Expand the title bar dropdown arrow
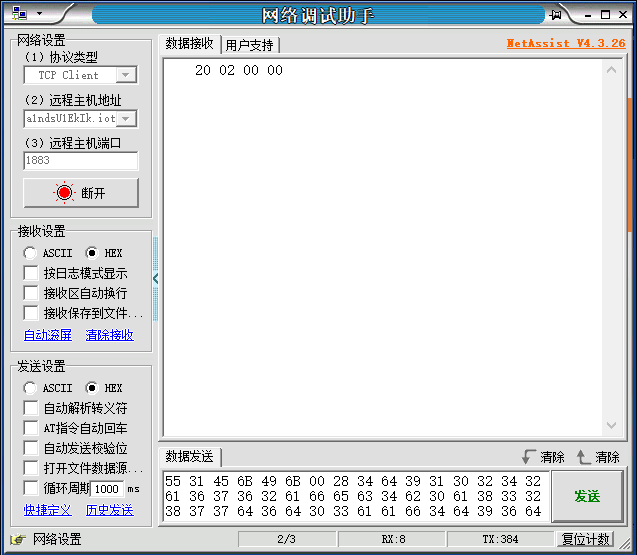This screenshot has width=637, height=555. 39,13
